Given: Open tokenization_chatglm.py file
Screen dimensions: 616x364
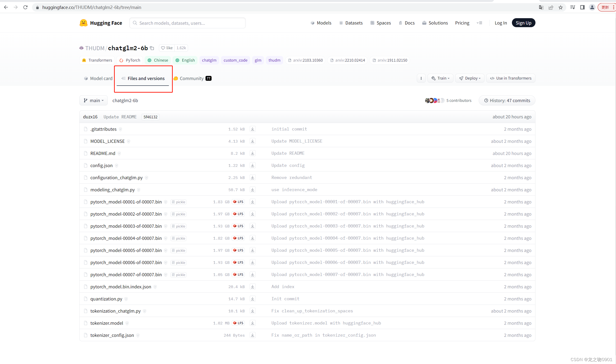Looking at the screenshot, I should coord(115,311).
